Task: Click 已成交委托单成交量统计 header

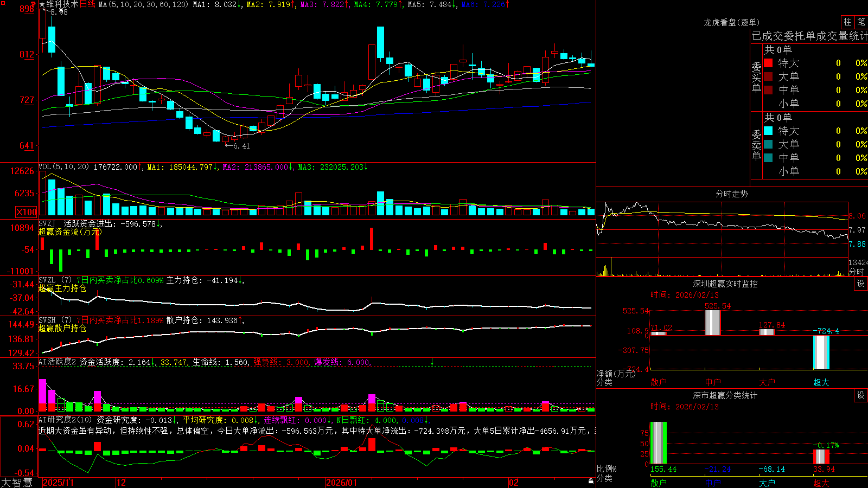Action: [810, 36]
